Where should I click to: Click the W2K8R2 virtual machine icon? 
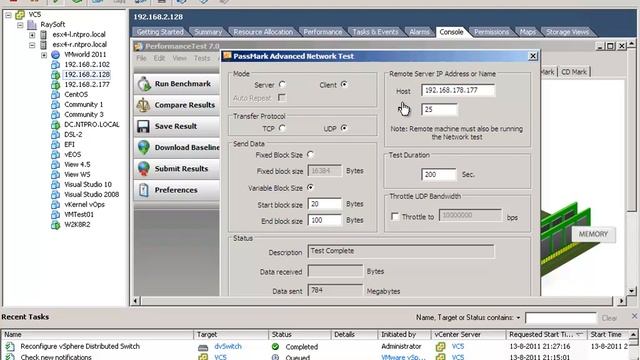pyautogui.click(x=56, y=224)
